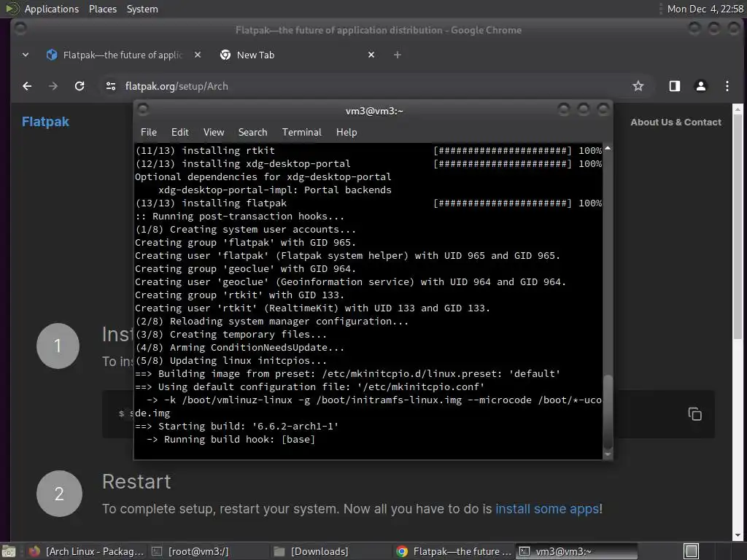The height and width of the screenshot is (560, 747).
Task: Go back in Chrome history
Action: point(27,86)
